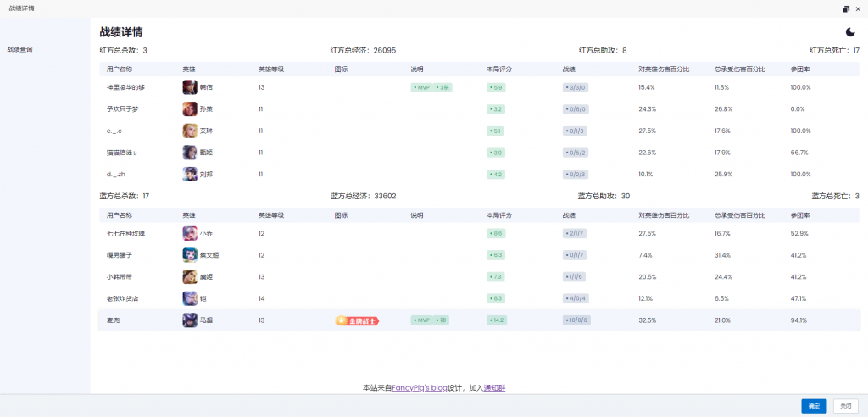The height and width of the screenshot is (417, 868).
Task: Click the 蓝方总助攻：30 stat
Action: click(604, 196)
